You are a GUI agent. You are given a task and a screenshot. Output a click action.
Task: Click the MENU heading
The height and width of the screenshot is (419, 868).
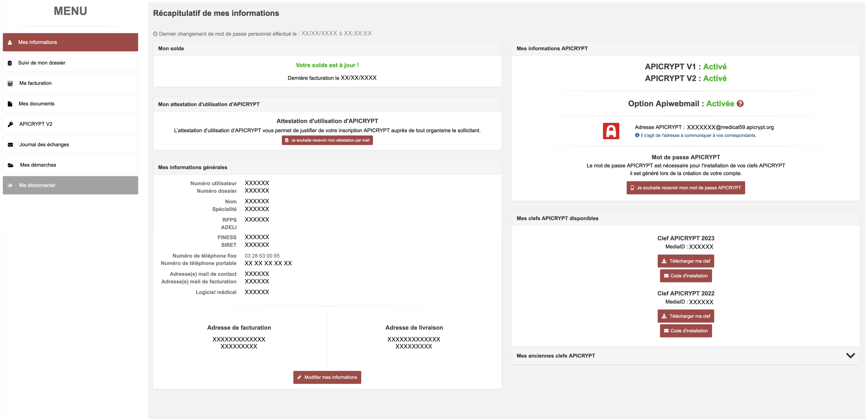tap(70, 11)
